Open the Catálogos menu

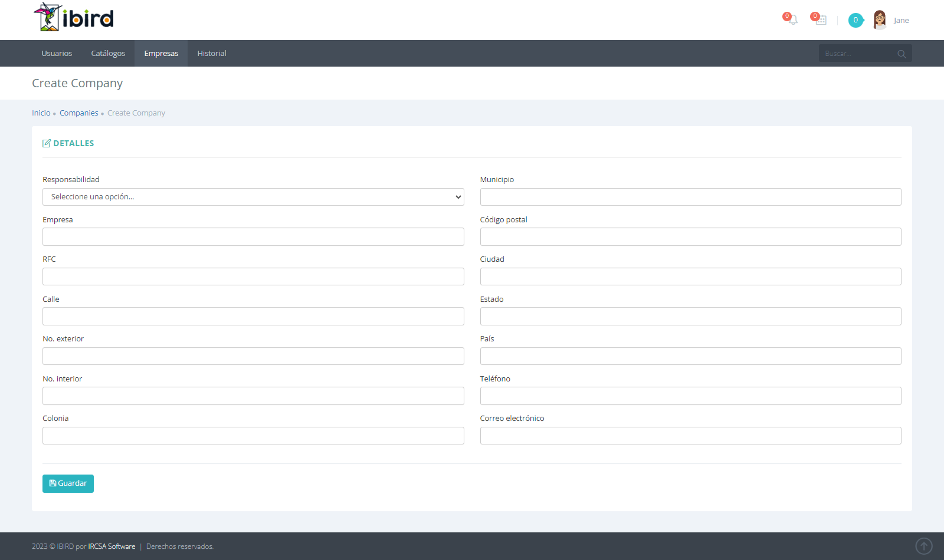point(108,53)
